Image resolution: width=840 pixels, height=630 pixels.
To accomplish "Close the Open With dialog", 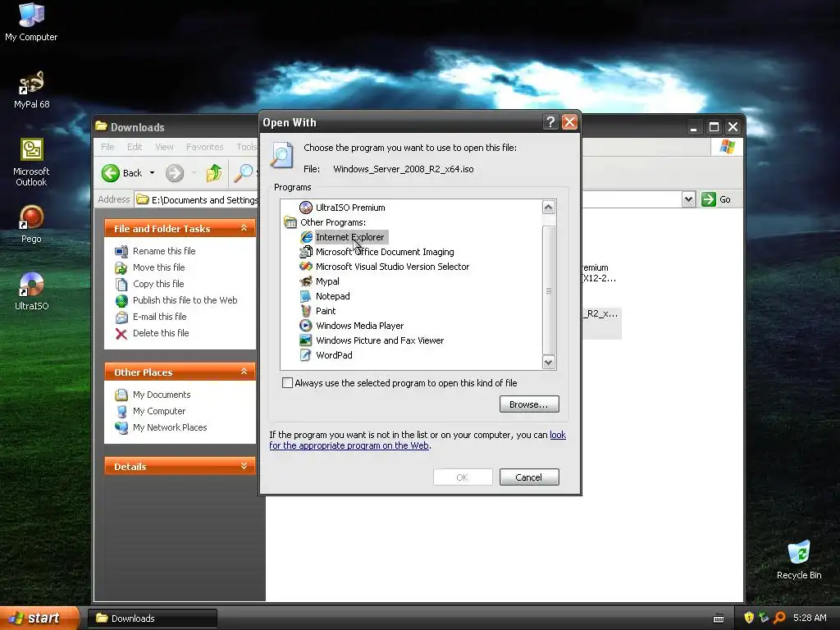I will click(x=569, y=122).
